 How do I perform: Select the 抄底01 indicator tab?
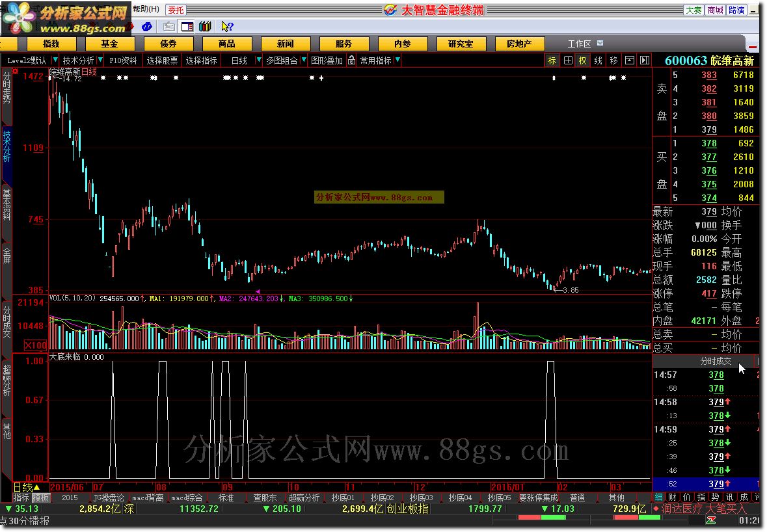coord(343,498)
